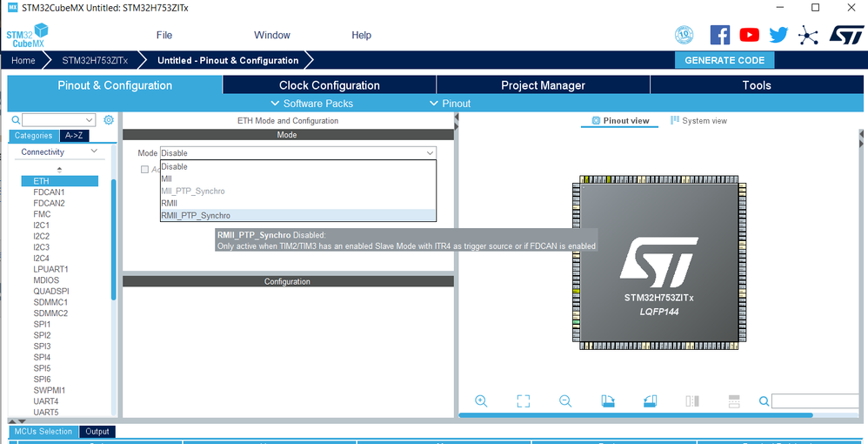Click Untitled - Pinout & Configuration breadcrumb
868x444 pixels.
point(228,60)
